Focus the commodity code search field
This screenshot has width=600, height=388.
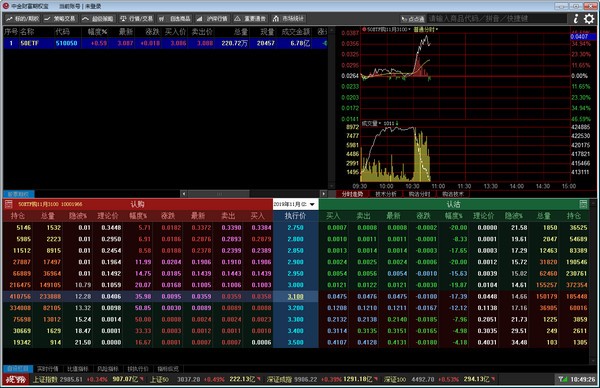497,18
